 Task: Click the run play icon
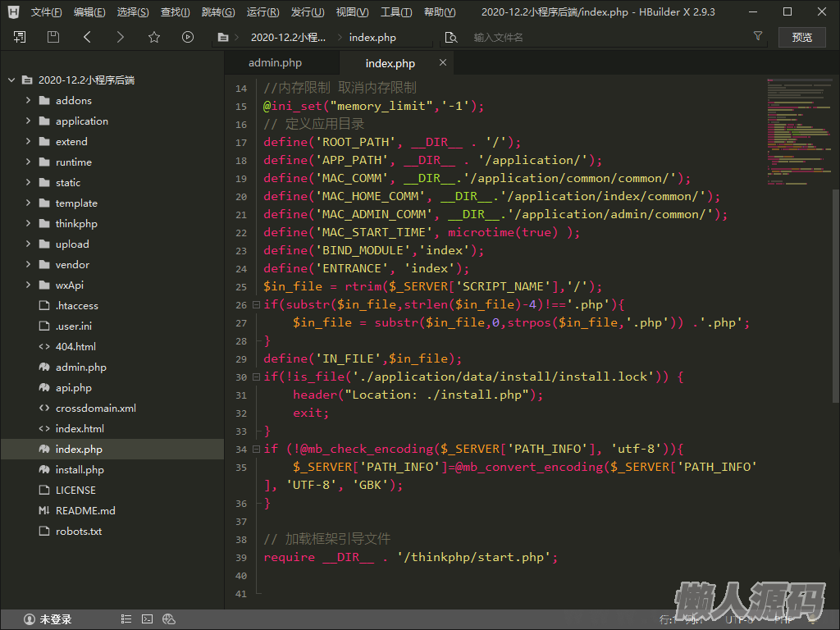pyautogui.click(x=188, y=37)
